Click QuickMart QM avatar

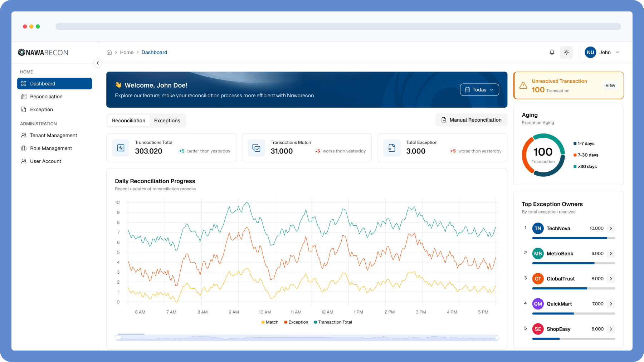click(x=538, y=304)
